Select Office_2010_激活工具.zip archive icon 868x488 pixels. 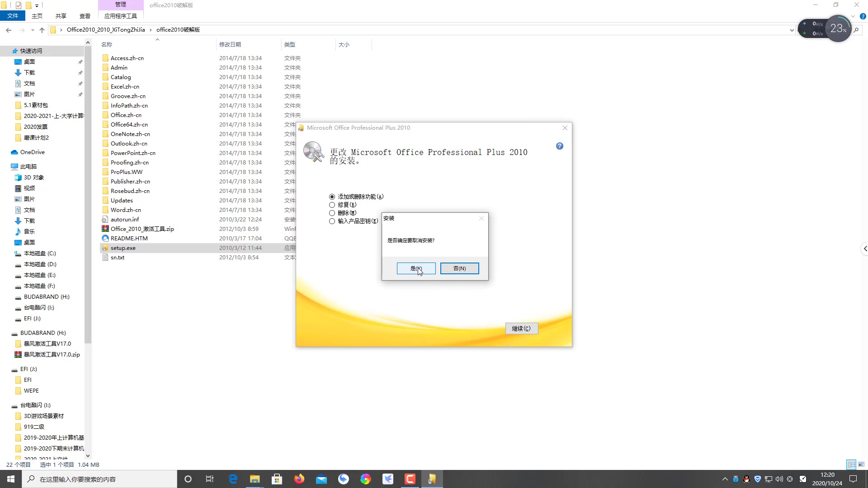coord(105,229)
